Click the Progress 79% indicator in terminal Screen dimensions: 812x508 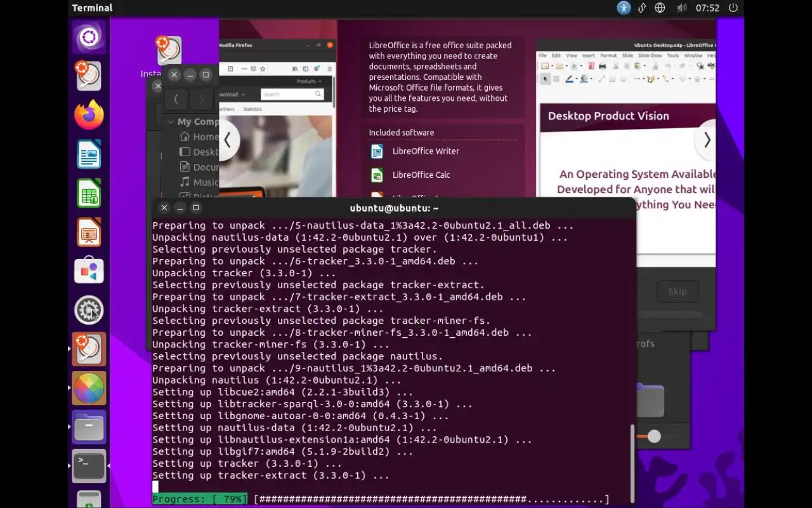point(200,500)
